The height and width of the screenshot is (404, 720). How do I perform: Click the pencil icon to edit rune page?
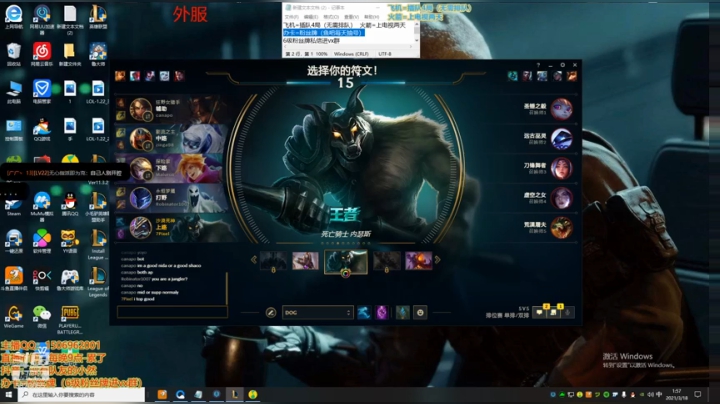click(x=271, y=313)
